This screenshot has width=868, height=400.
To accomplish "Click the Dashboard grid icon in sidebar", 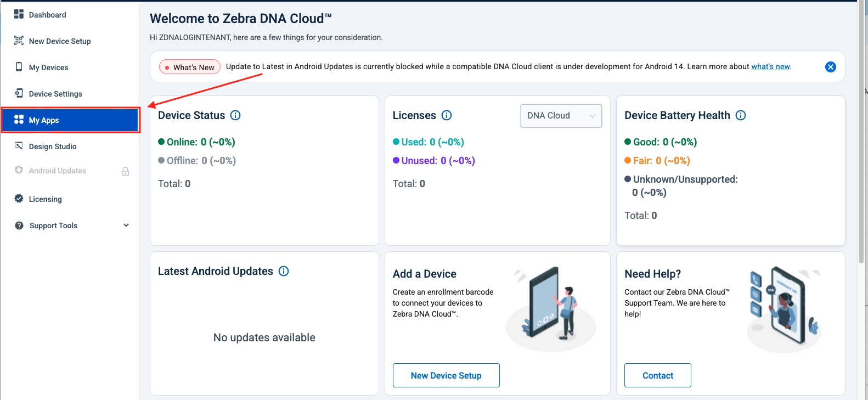I will pos(19,14).
